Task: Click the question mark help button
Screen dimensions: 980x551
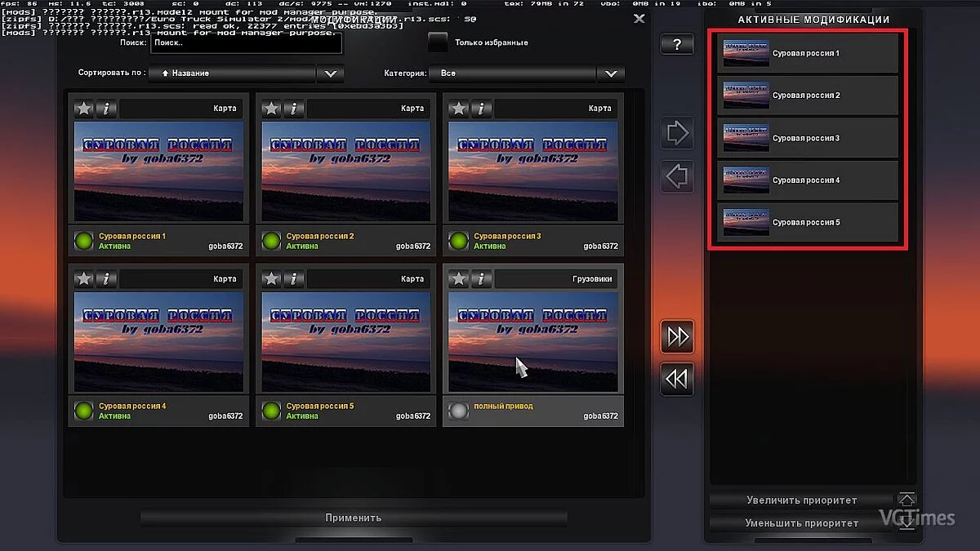Action: coord(677,45)
